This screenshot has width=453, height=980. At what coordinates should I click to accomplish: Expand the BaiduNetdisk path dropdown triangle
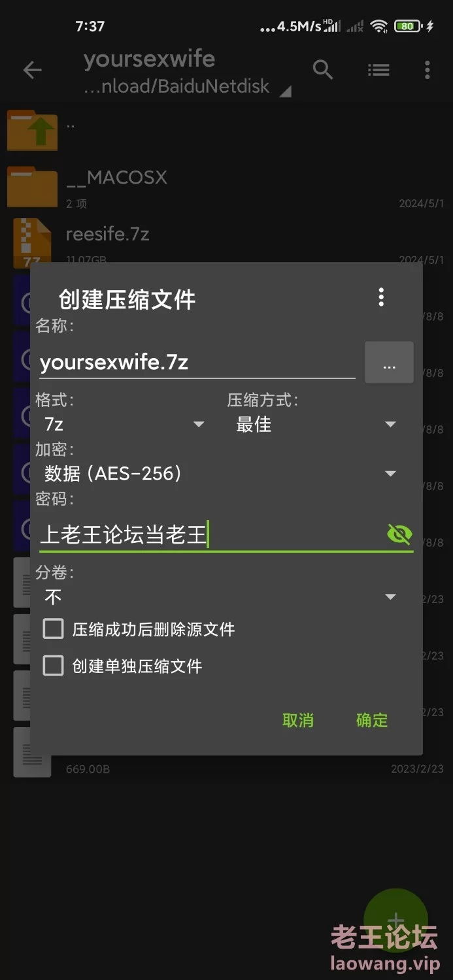(x=285, y=92)
